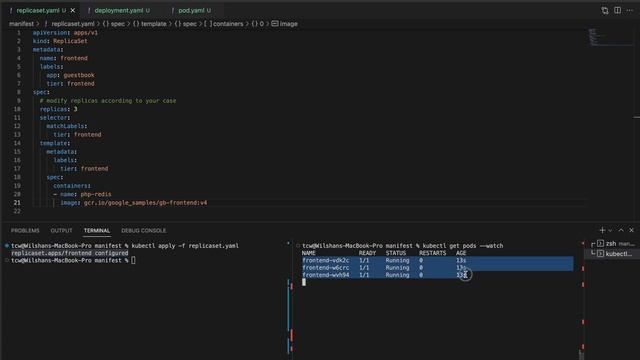This screenshot has width=640, height=360.
Task: Close the replicaset.yaml tab
Action: pyautogui.click(x=73, y=10)
